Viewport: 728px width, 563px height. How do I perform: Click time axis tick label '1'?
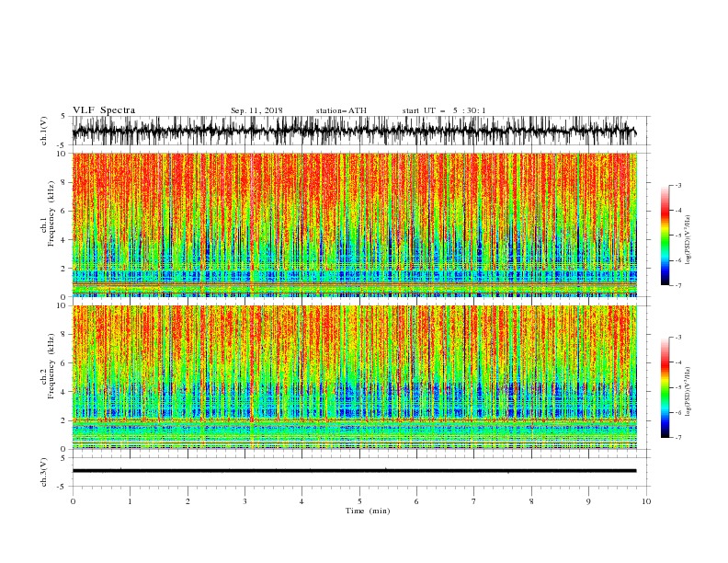click(130, 501)
